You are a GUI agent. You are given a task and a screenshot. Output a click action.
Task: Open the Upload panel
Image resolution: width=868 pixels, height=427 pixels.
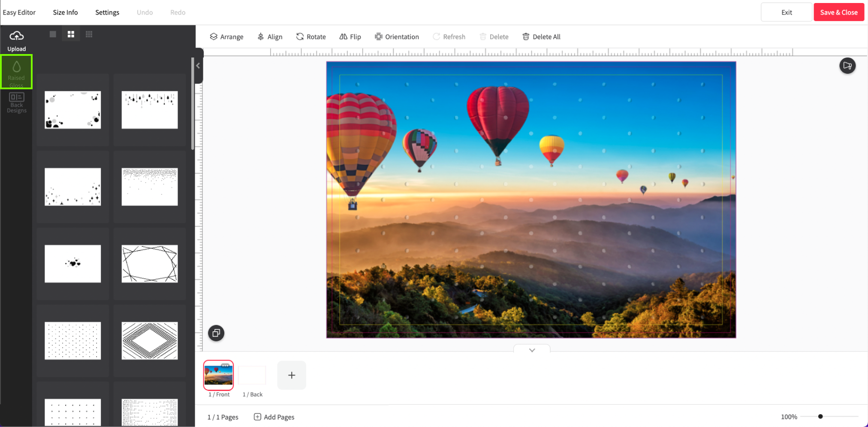[x=17, y=41]
